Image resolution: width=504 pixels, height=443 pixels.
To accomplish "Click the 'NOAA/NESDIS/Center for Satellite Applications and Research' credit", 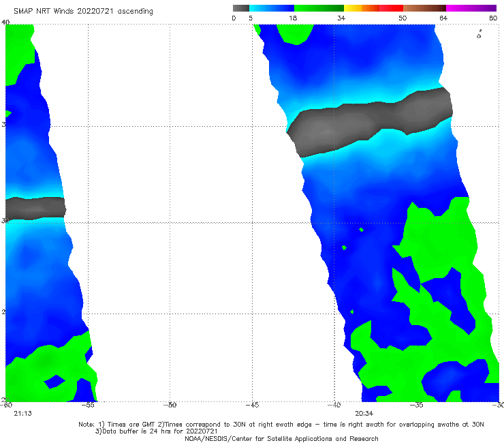I will pos(281,439).
